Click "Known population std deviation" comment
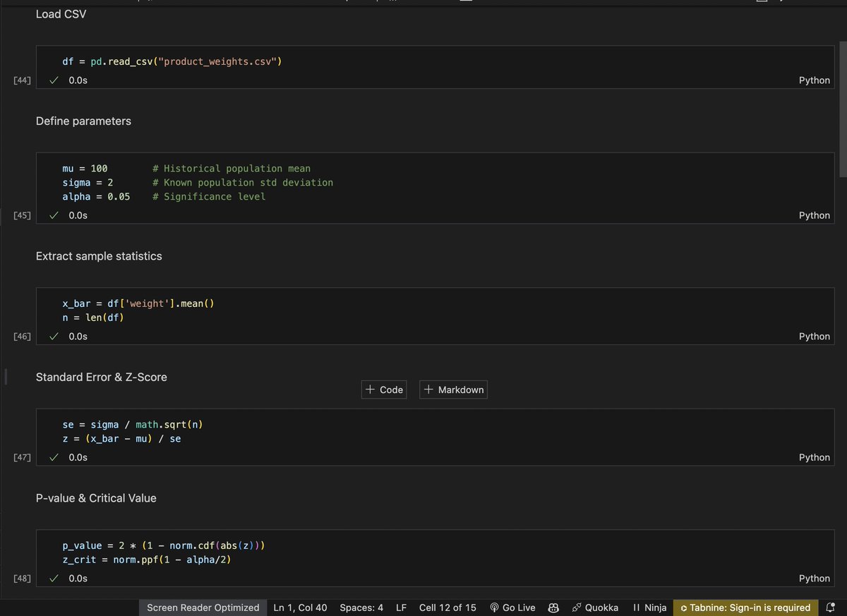Screen dimensions: 847x616 coord(243,183)
